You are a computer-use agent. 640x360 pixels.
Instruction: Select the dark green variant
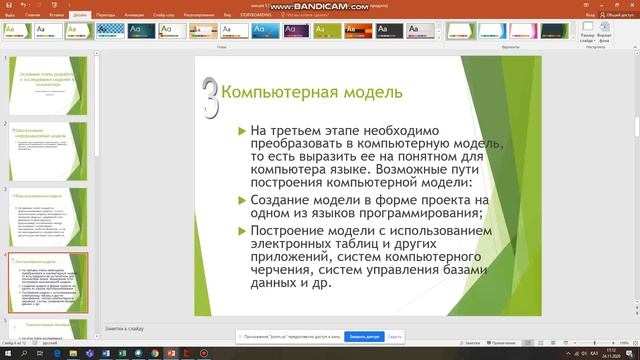point(554,31)
